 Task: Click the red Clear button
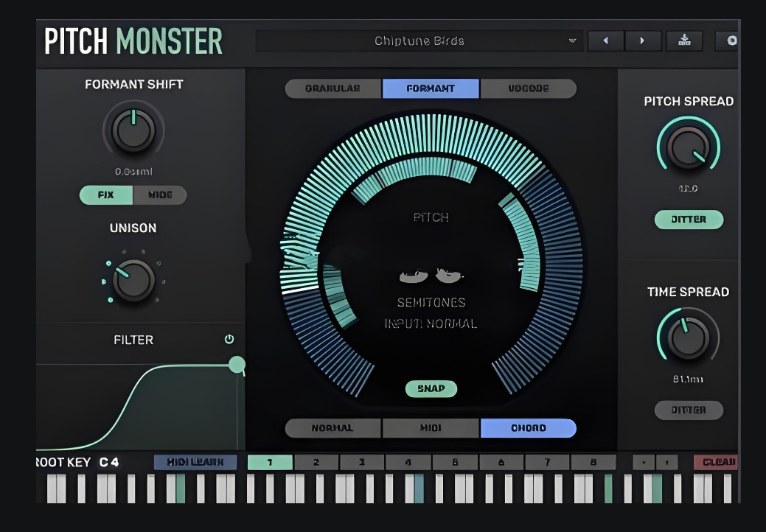716,462
